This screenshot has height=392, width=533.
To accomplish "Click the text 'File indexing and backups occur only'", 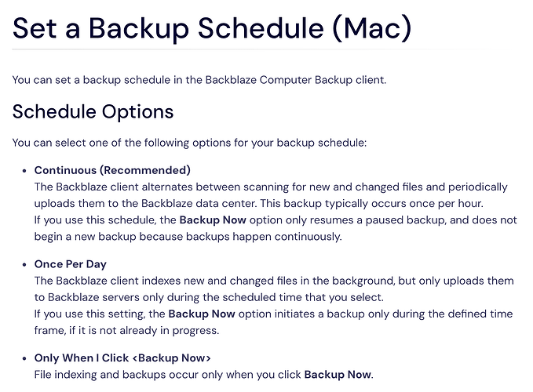I will pos(145,374).
